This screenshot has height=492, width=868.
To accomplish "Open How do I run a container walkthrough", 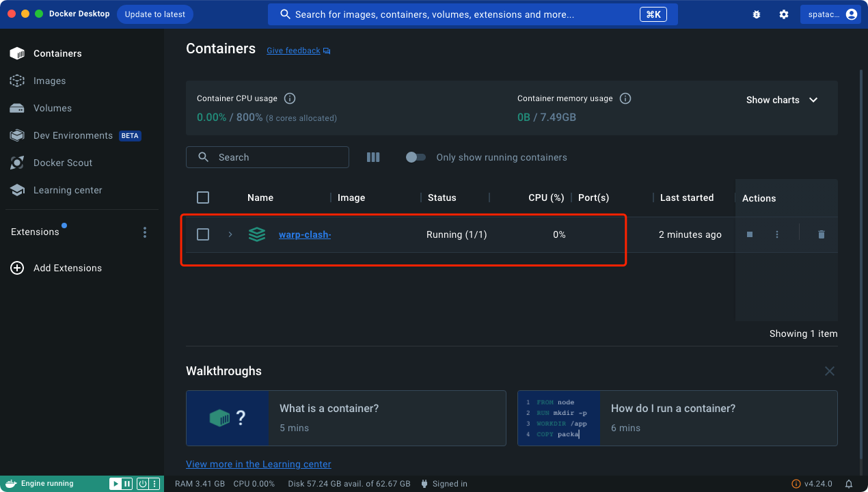I will [x=677, y=418].
